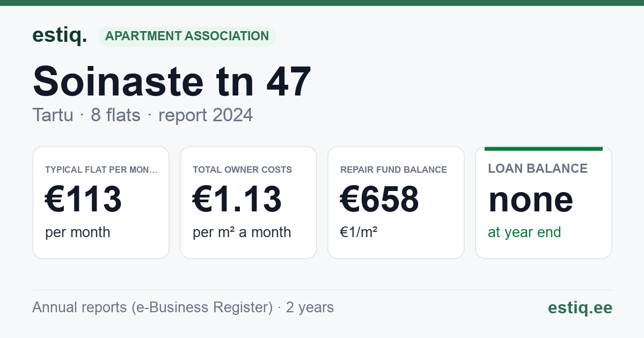Click the truncated TYPICAL FLAT PER MON… label
The height and width of the screenshot is (338, 644).
pos(101,170)
